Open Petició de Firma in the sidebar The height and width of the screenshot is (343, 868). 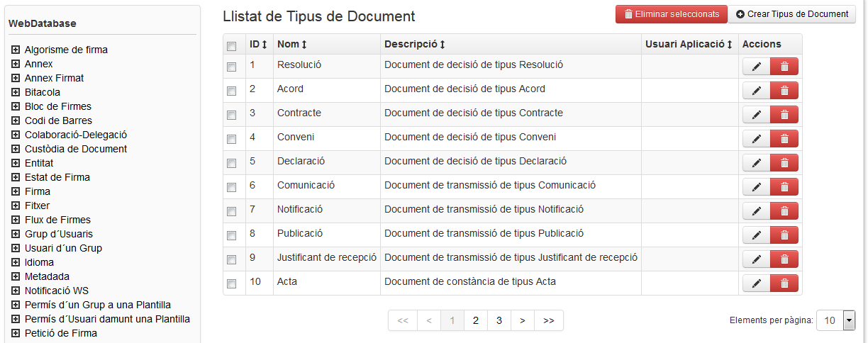[x=61, y=333]
